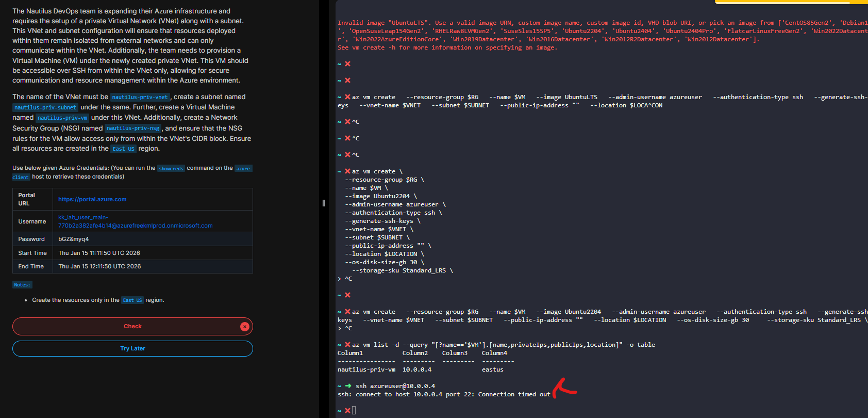868x418 pixels.
Task: Click the Notes: label tag
Action: pos(22,285)
